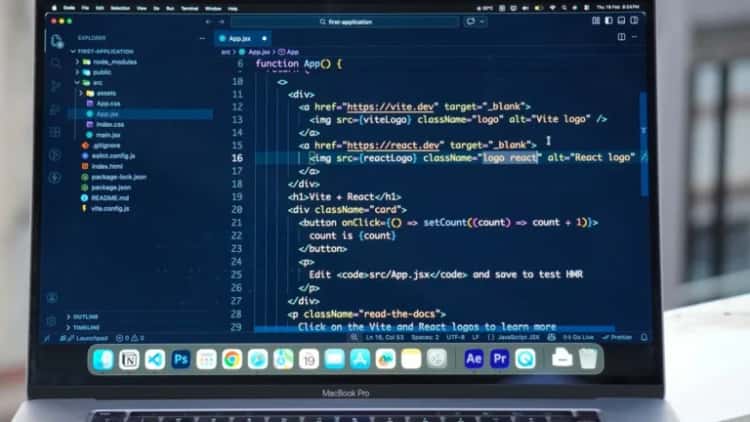The height and width of the screenshot is (422, 750).
Task: Expand the public folder
Action: (x=95, y=72)
